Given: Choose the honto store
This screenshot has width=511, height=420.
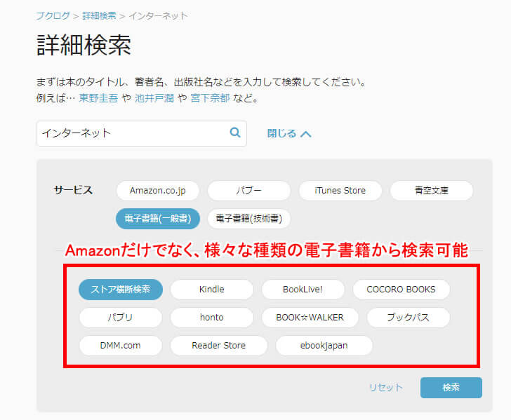Looking at the screenshot, I should click(212, 318).
